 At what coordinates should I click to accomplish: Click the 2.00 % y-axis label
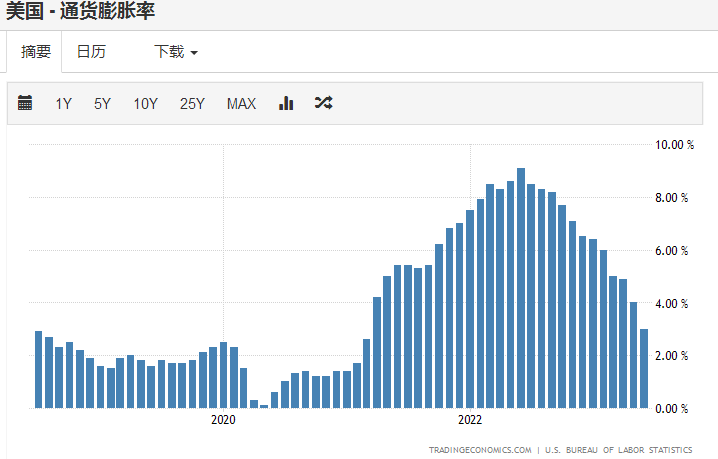pyautogui.click(x=672, y=356)
